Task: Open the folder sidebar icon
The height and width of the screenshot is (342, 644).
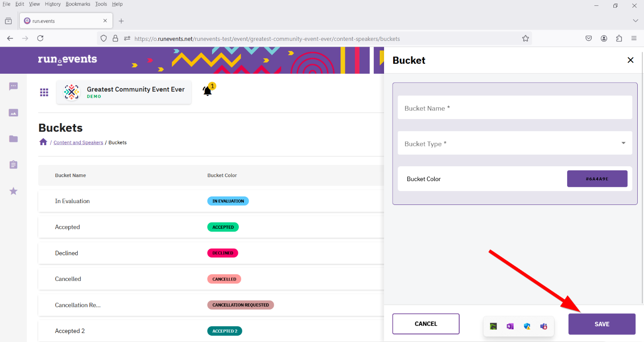Action: tap(13, 139)
